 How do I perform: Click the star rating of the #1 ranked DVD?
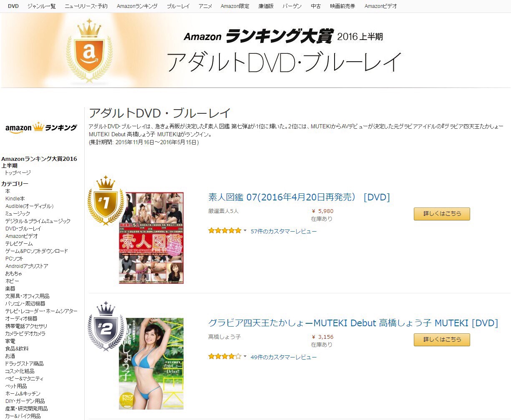tap(225, 231)
